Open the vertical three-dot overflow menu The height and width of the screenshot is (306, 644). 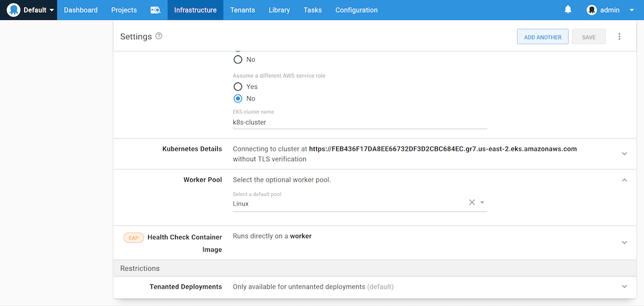(x=620, y=37)
